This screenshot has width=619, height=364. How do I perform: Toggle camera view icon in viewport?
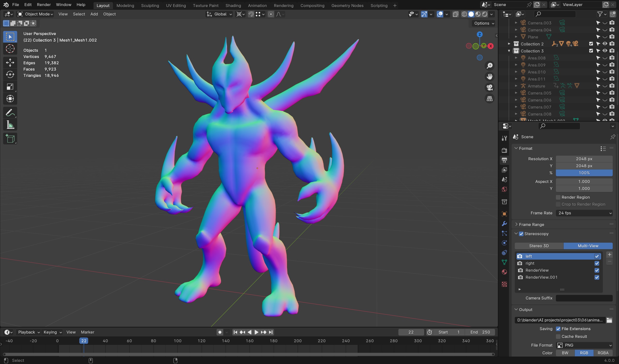point(490,88)
